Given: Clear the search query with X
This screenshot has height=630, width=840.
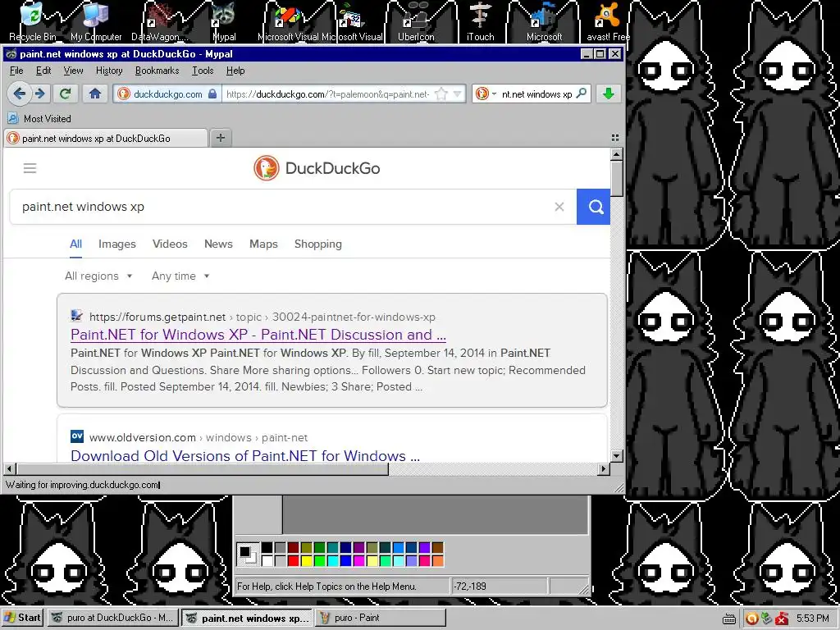Looking at the screenshot, I should pyautogui.click(x=559, y=207).
